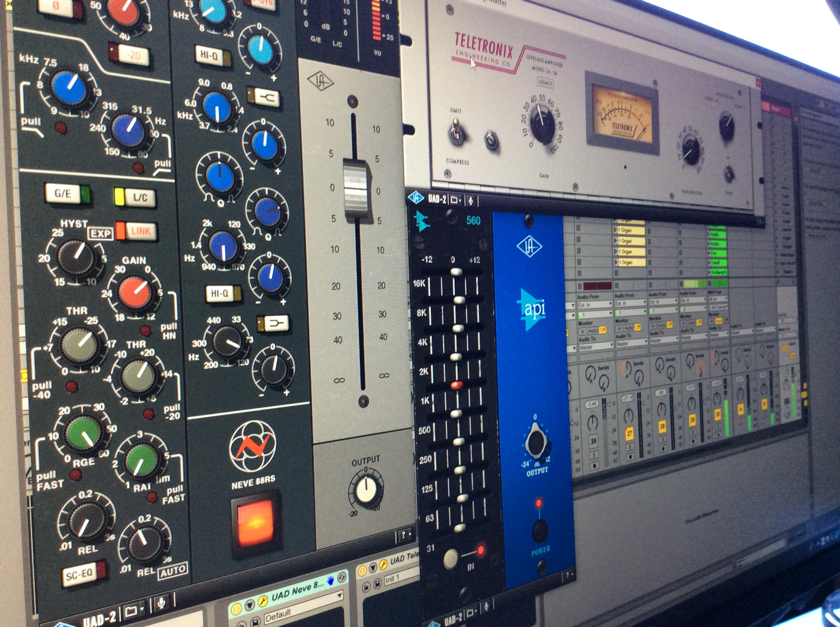Open the question mark help on the API 560

[x=568, y=576]
